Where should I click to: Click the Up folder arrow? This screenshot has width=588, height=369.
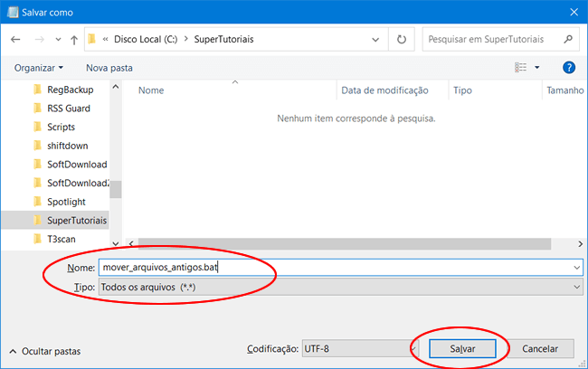pyautogui.click(x=73, y=40)
